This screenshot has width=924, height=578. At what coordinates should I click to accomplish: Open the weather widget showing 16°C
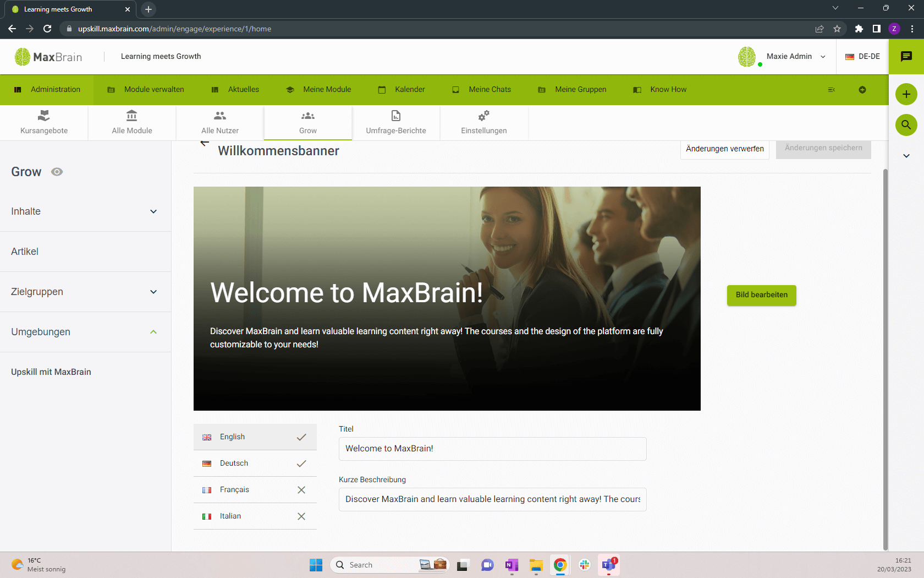point(38,565)
